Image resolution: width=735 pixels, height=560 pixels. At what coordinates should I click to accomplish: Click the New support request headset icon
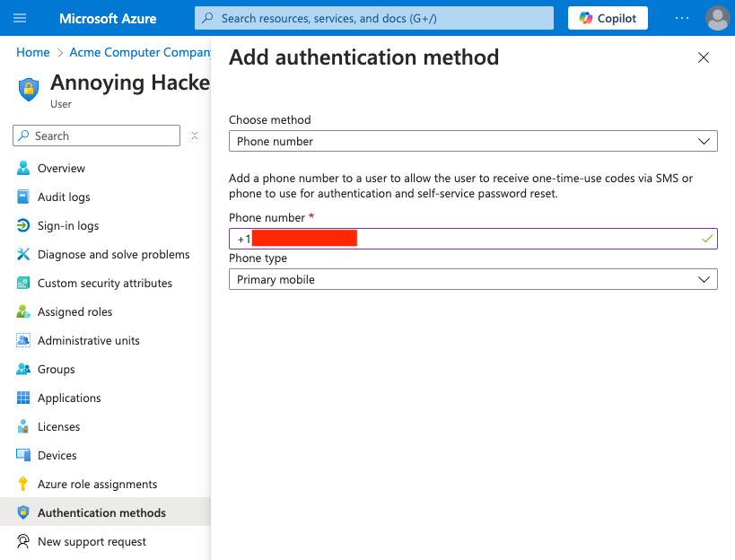[x=23, y=541]
